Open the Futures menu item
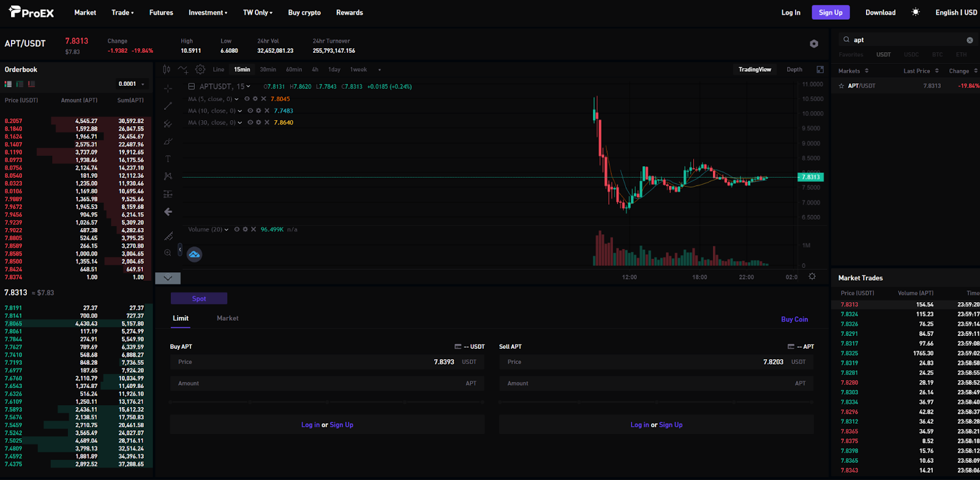 161,12
